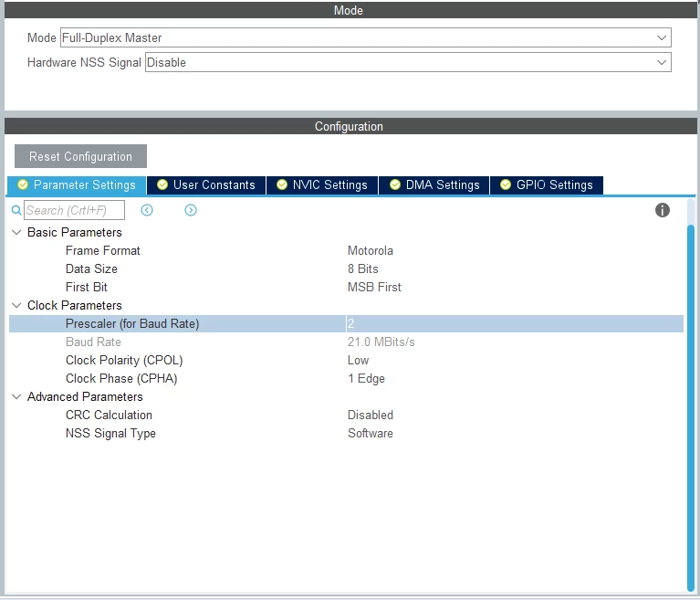
Task: Focus the Search (Ctrl+F) field
Action: click(74, 210)
